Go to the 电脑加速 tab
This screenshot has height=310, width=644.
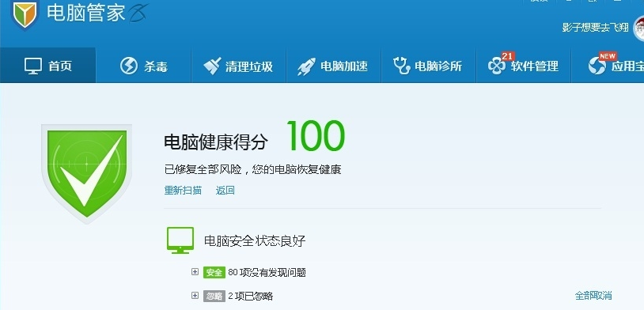[x=334, y=66]
